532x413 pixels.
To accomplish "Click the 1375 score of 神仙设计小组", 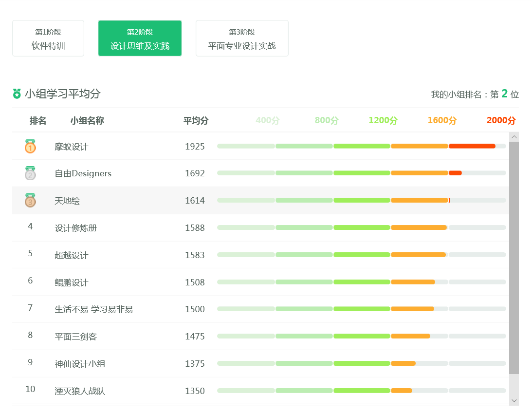I will coord(195,364).
